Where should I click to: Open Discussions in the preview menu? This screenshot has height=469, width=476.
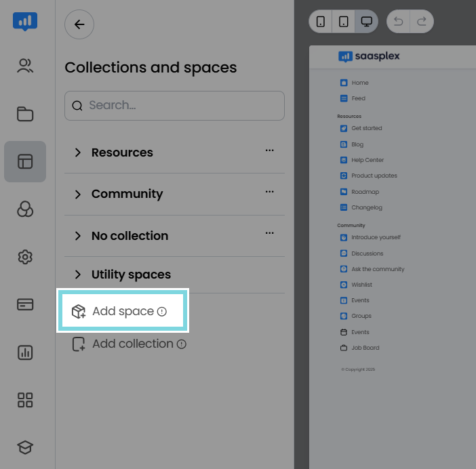[368, 253]
